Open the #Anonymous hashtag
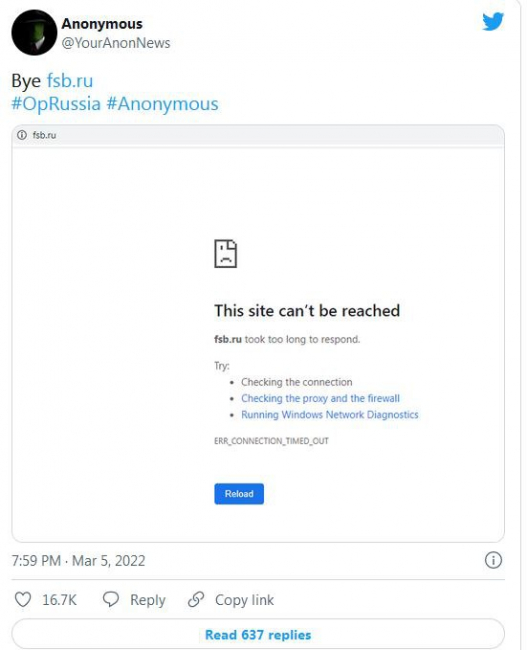 click(x=163, y=104)
